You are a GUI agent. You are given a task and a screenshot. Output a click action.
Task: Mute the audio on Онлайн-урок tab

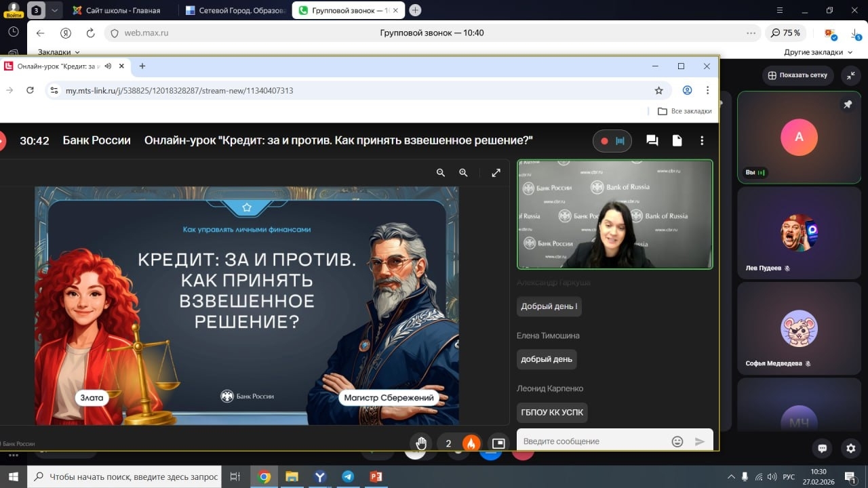tap(108, 66)
